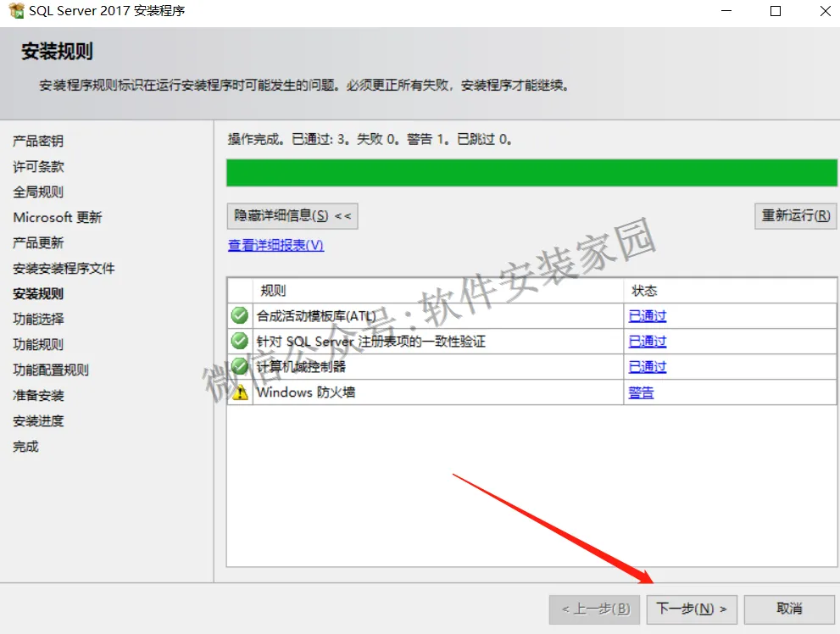Minimize the SQL Server 2017 setup window
Viewport: 840px width, 634px height.
click(x=726, y=11)
